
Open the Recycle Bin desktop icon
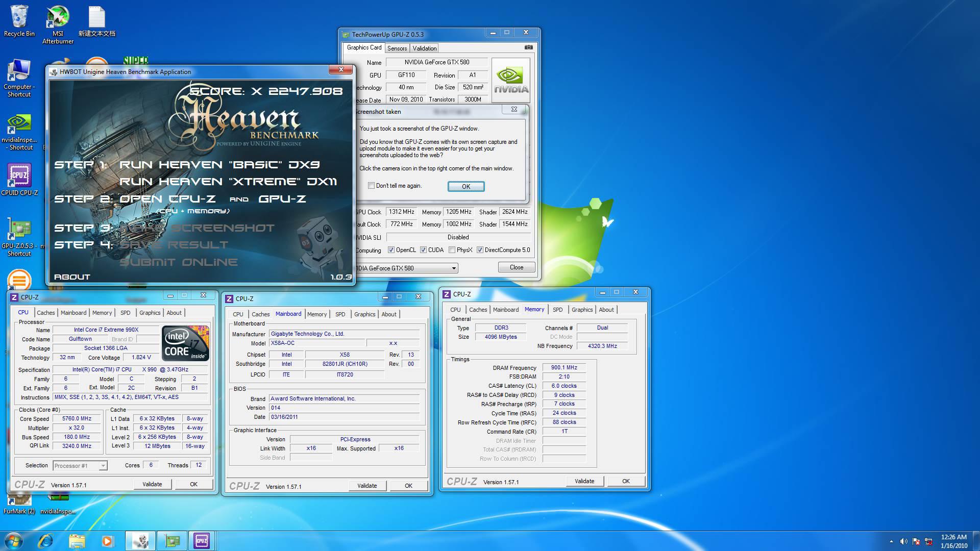click(19, 21)
